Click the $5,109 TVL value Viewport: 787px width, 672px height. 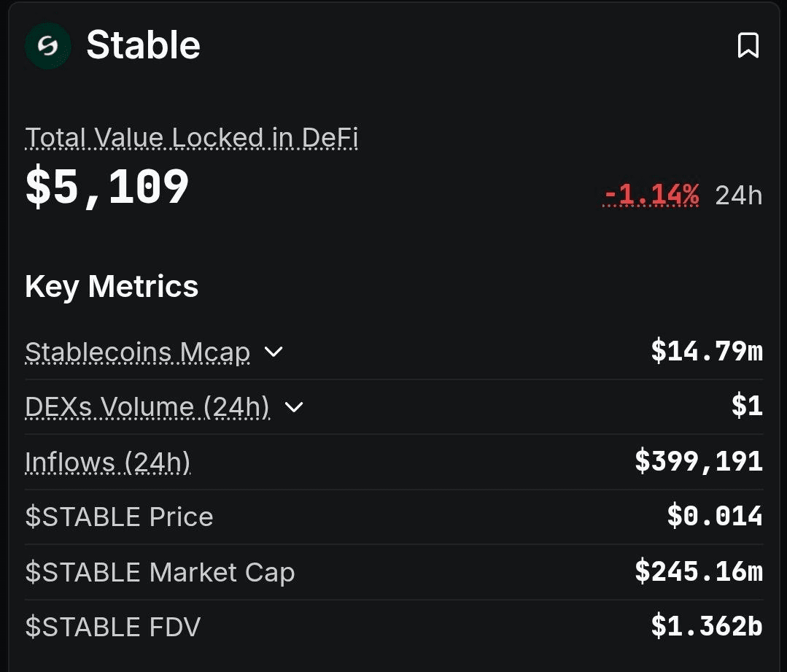(x=107, y=188)
